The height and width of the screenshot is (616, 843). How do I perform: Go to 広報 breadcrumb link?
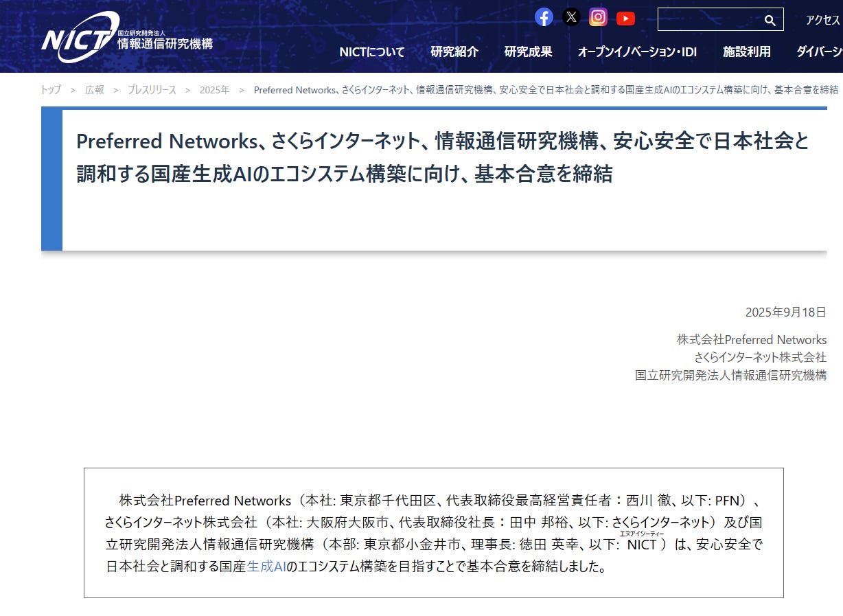point(95,90)
